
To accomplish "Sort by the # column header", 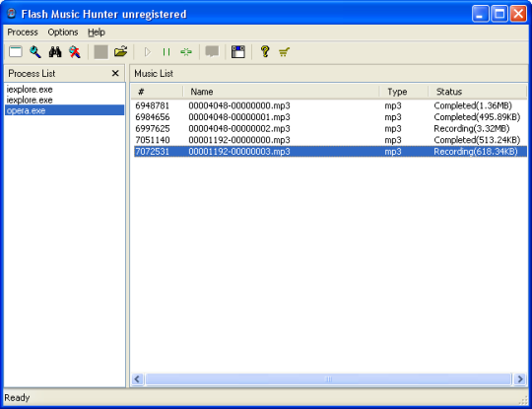I will (157, 92).
